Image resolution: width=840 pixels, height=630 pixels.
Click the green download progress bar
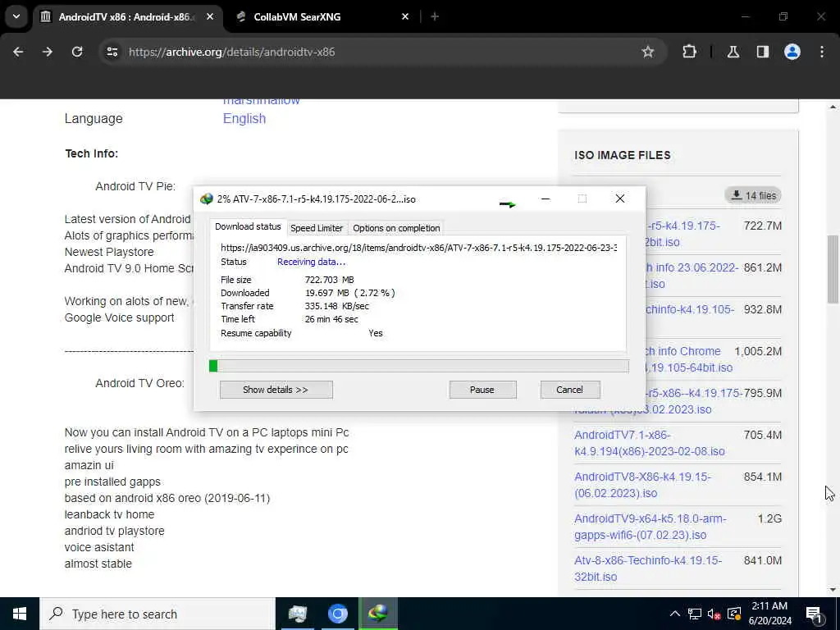pos(419,366)
